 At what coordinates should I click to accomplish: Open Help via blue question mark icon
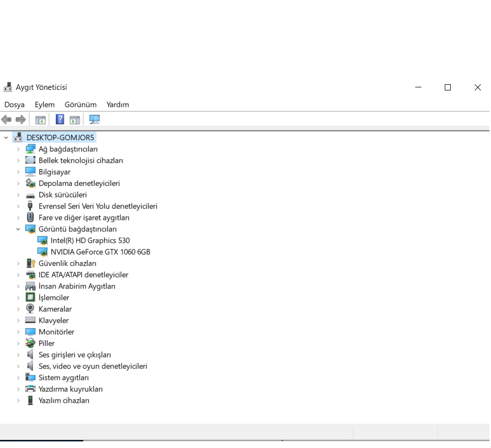pos(59,119)
